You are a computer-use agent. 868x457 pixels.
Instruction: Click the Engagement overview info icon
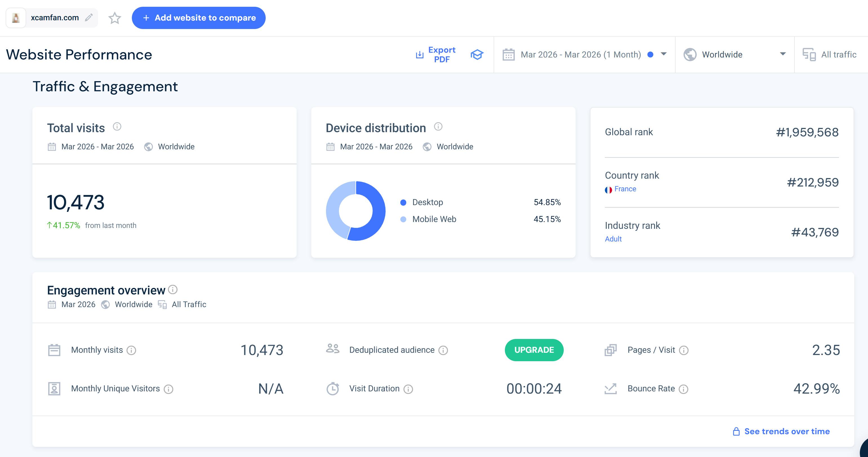[173, 290]
